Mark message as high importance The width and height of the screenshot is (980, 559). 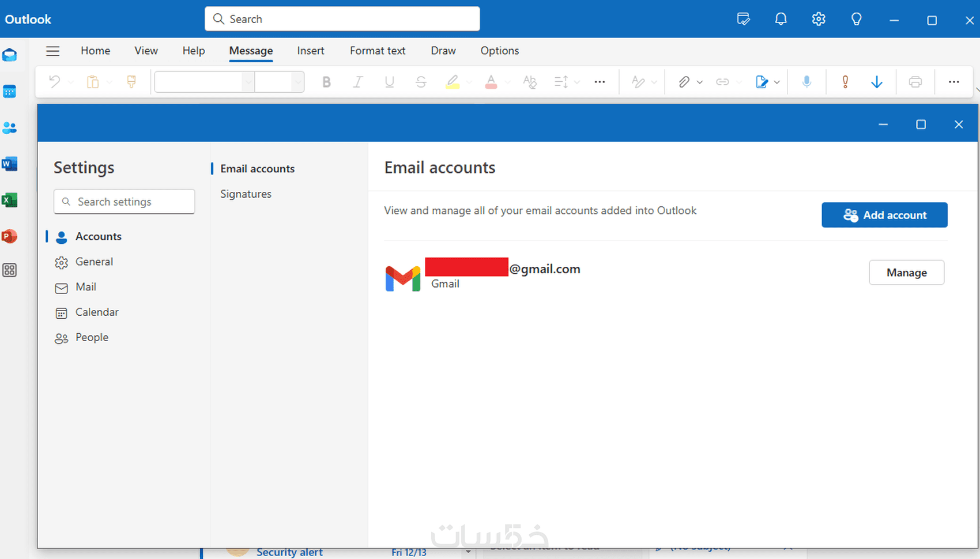[845, 82]
